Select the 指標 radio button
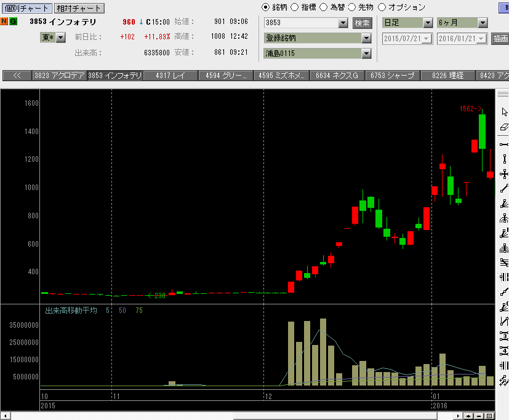This screenshot has height=420, width=509. [x=294, y=7]
